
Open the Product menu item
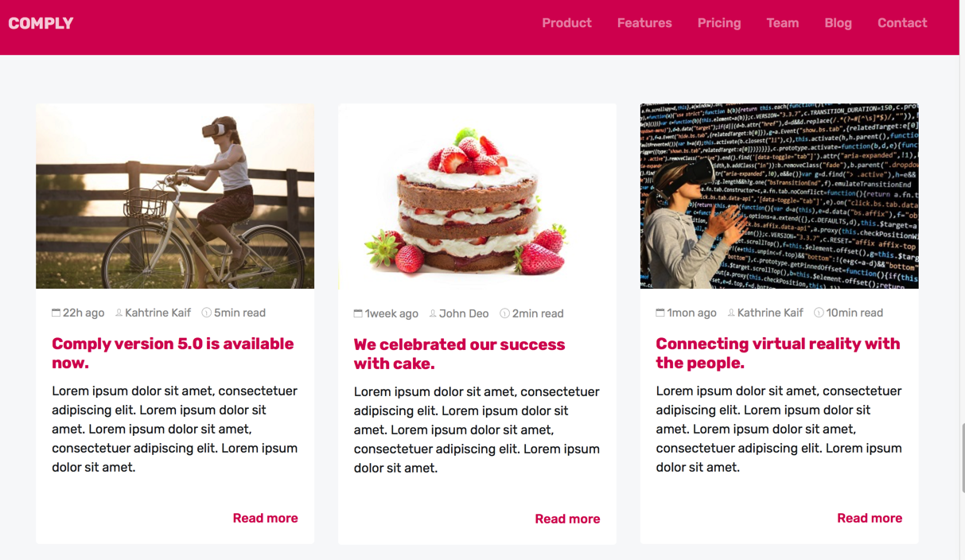(x=566, y=23)
